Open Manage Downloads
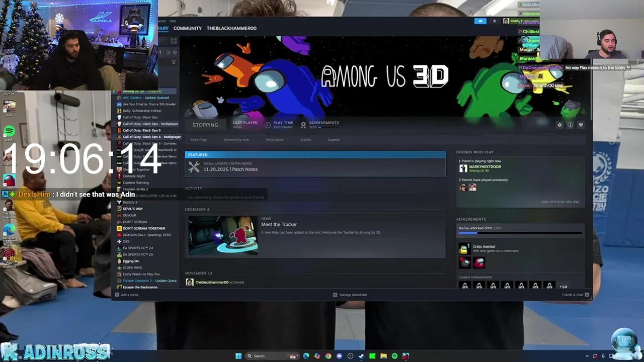The height and width of the screenshot is (362, 644). (x=350, y=295)
